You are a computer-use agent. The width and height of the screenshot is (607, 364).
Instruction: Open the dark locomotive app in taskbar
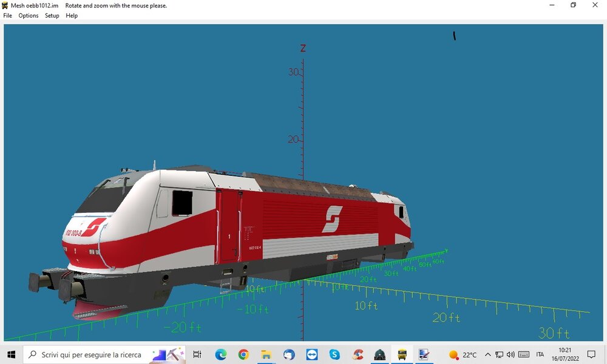point(380,354)
